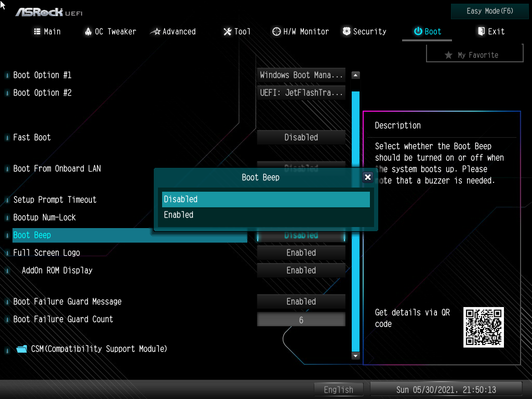Click the Main list icon
The width and height of the screenshot is (532, 399).
[37, 32]
